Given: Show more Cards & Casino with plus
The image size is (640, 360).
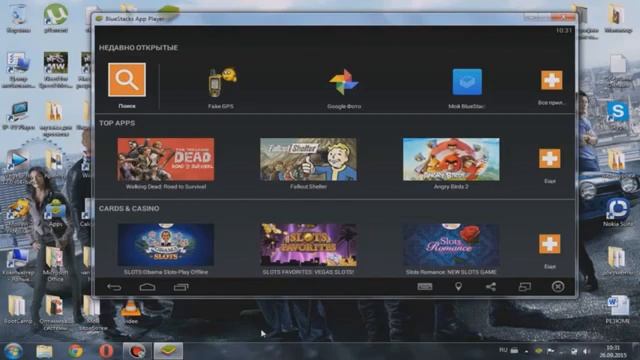Looking at the screenshot, I should point(549,244).
